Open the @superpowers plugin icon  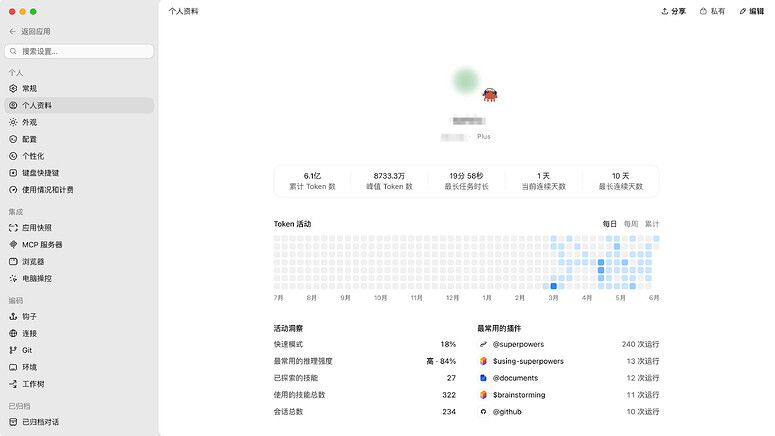pyautogui.click(x=483, y=344)
